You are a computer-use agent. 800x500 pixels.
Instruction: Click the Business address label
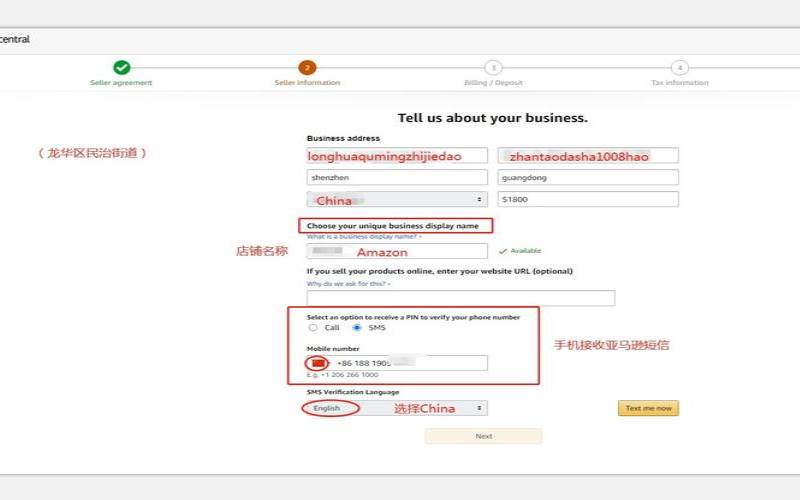(343, 138)
